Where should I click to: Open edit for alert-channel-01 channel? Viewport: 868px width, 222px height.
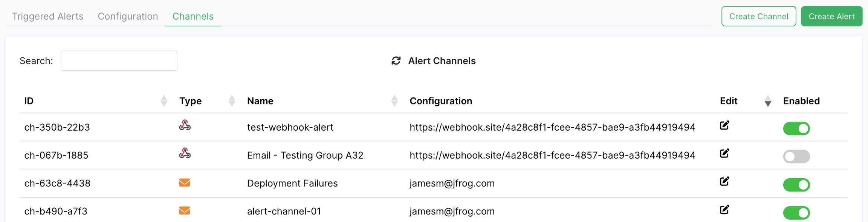point(724,210)
